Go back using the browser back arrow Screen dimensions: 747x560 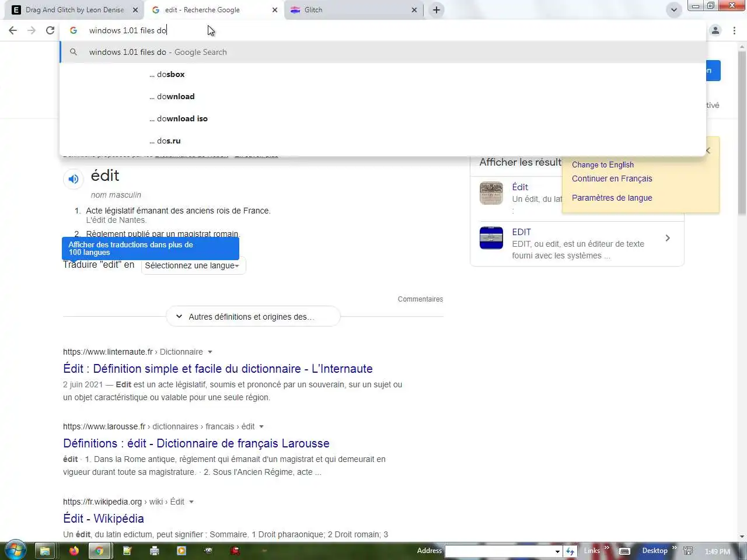coord(13,30)
